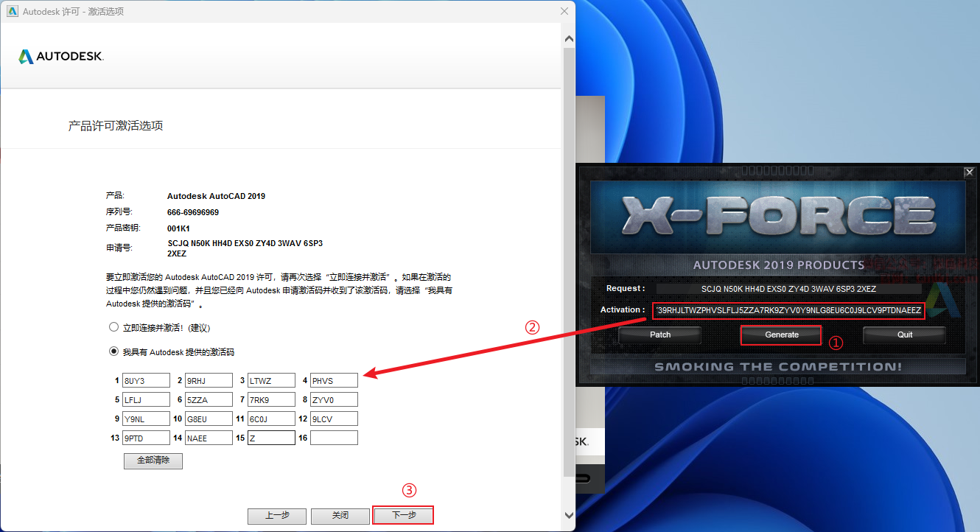
Task: Click activation code field 14 containing NAEE
Action: pyautogui.click(x=209, y=438)
